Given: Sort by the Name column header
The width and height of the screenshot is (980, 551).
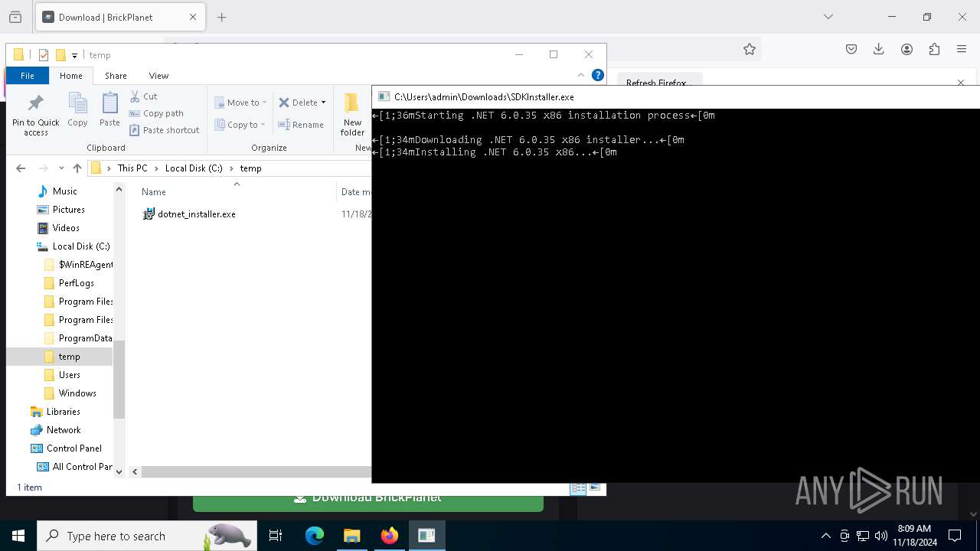Looking at the screenshot, I should click(154, 192).
